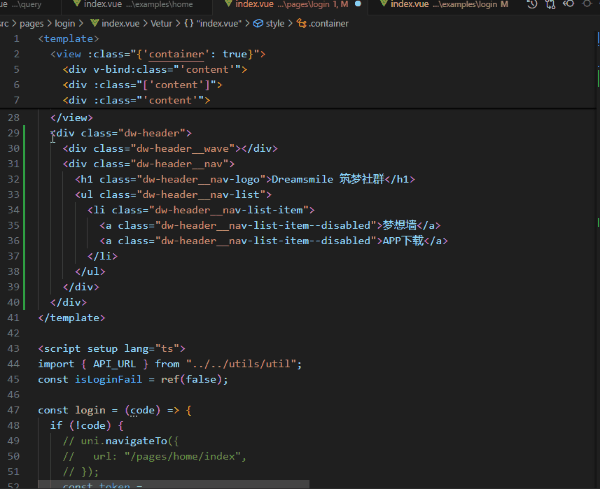Click 'dw-header__nav' class on line 31

[179, 164]
